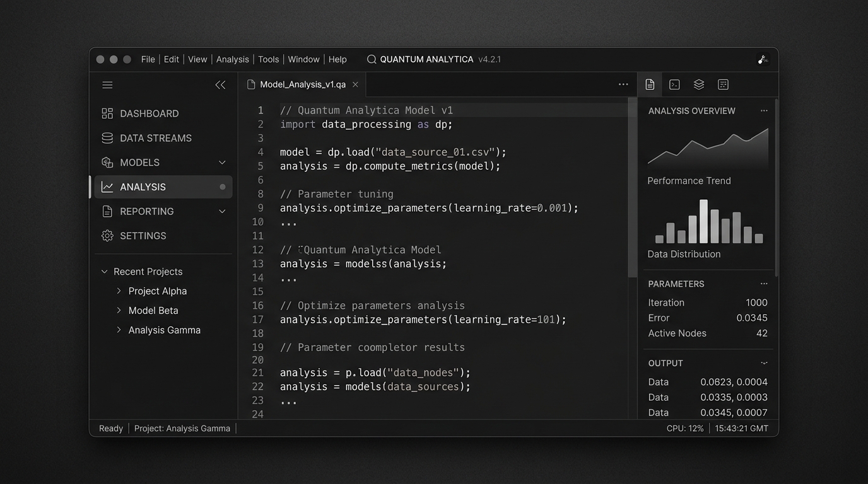Click the Dashboard grid icon
The height and width of the screenshot is (484, 868).
tap(107, 113)
